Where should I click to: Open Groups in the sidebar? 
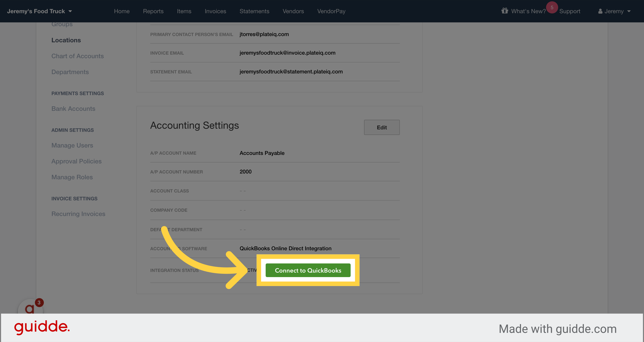coord(62,24)
